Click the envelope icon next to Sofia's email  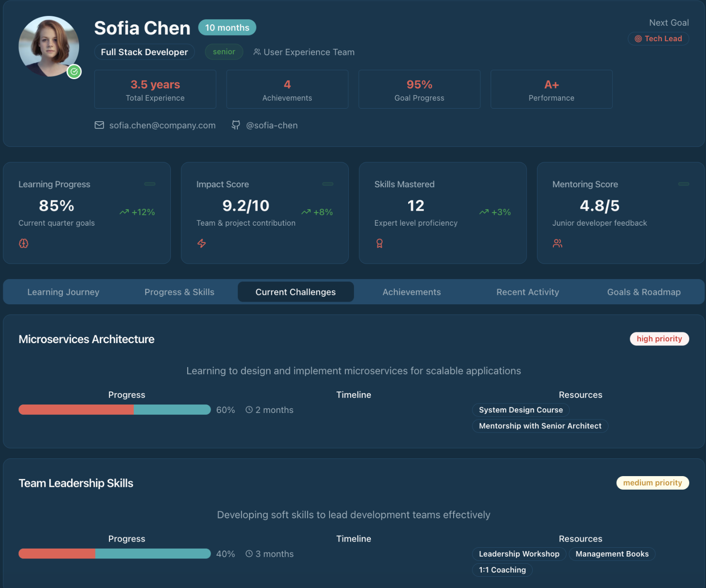coord(99,125)
